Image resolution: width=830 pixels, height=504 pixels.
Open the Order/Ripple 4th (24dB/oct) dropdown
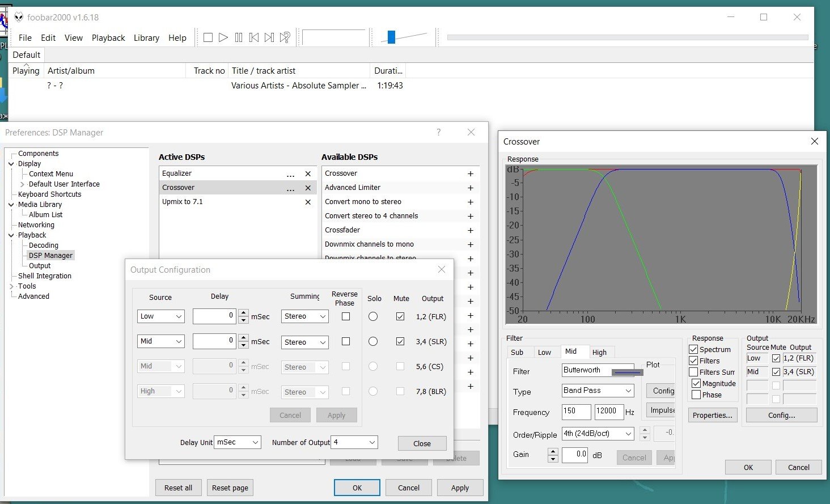point(598,434)
